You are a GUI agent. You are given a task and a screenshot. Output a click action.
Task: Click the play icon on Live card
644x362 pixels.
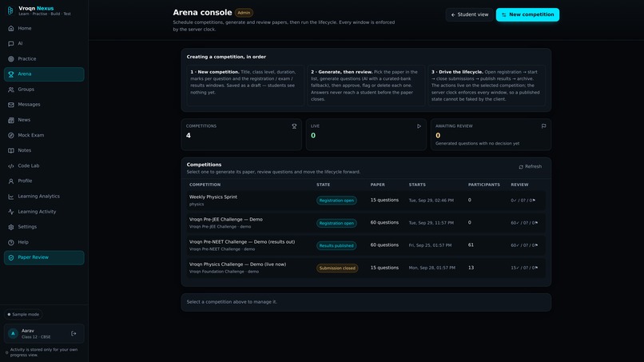click(419, 126)
